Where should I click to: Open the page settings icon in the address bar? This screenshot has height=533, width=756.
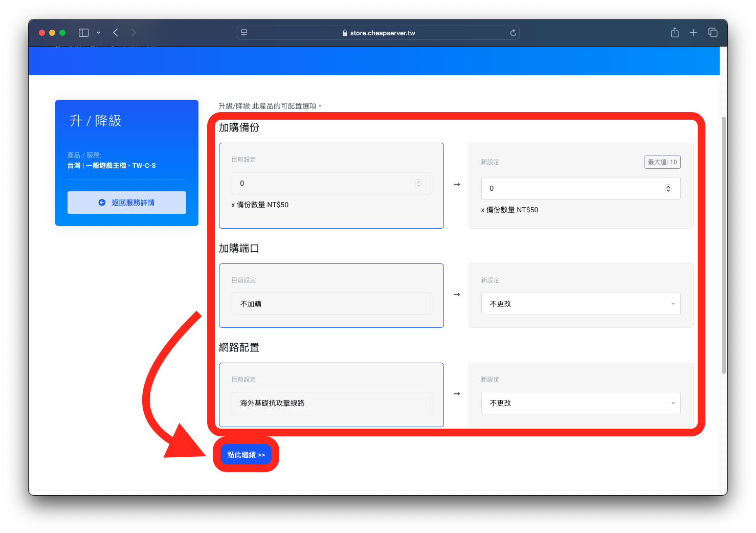coord(244,33)
